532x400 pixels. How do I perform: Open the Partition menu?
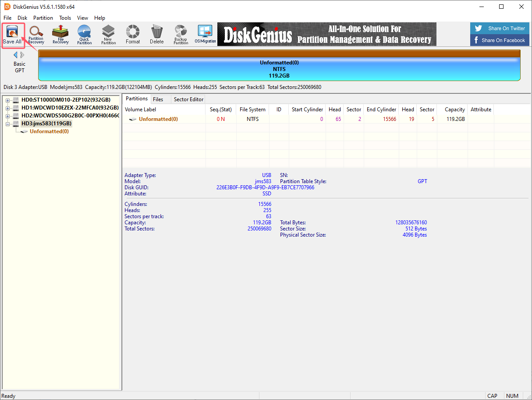point(43,18)
